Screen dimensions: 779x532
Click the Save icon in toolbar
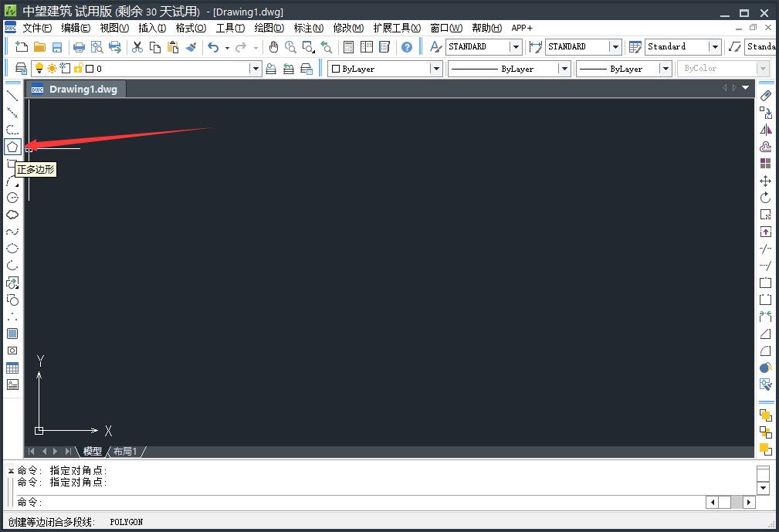[56, 47]
